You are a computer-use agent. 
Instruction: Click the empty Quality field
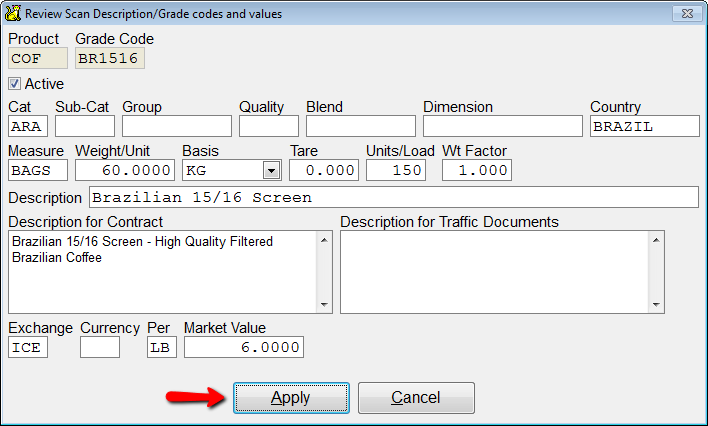tap(269, 126)
